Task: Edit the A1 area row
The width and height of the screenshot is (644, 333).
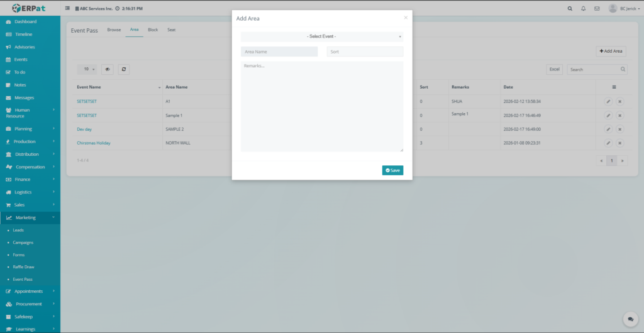Action: pyautogui.click(x=608, y=101)
